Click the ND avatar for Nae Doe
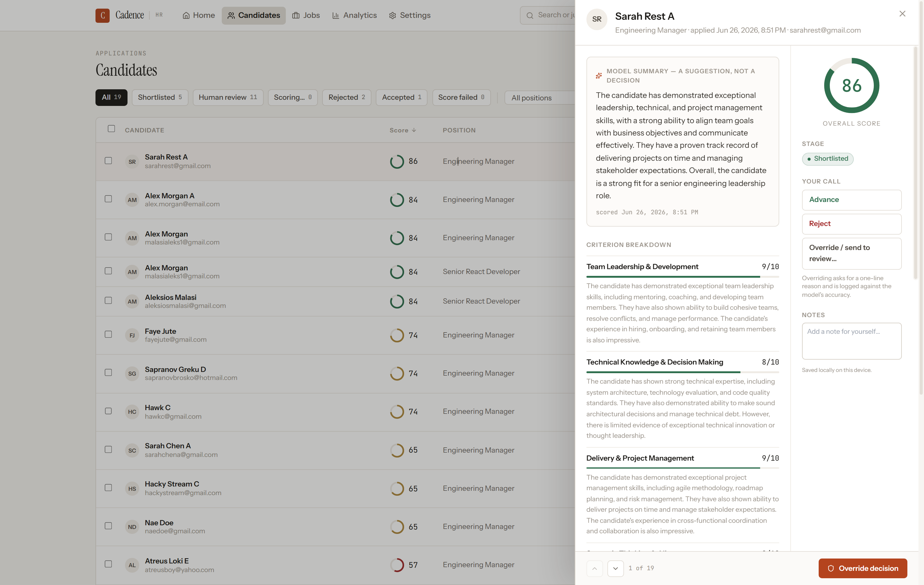The width and height of the screenshot is (924, 585). tap(132, 527)
